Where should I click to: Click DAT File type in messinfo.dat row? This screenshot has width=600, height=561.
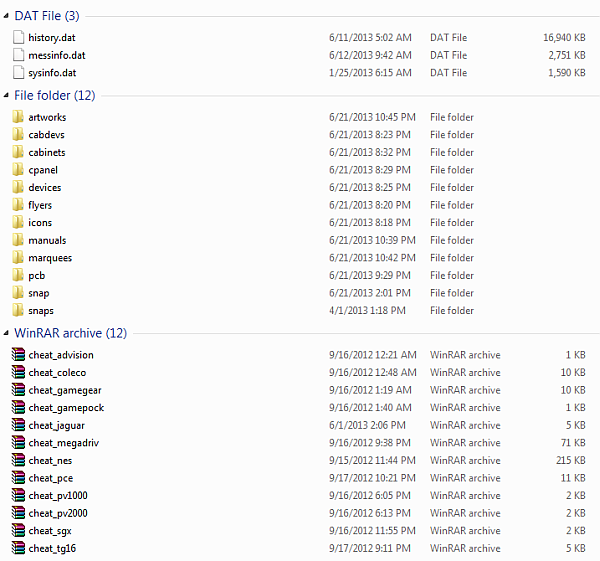[x=448, y=55]
